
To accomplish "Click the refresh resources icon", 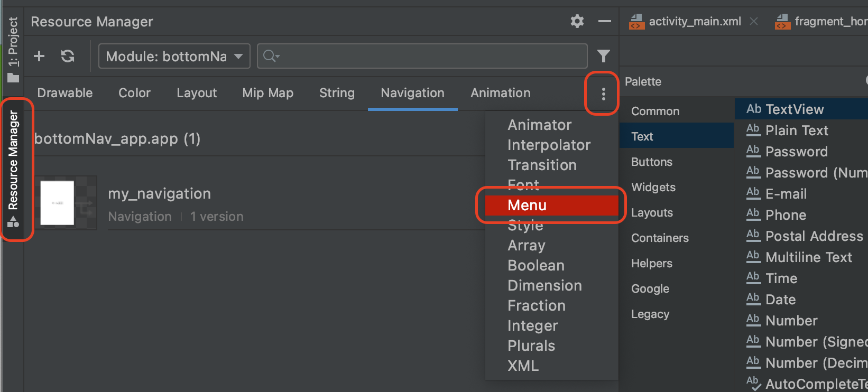I will click(68, 56).
